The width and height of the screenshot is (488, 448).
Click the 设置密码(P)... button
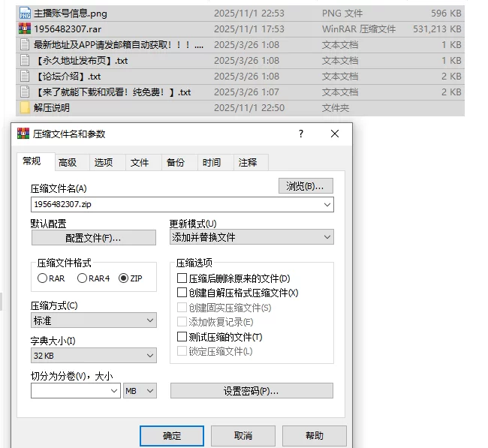tap(252, 391)
